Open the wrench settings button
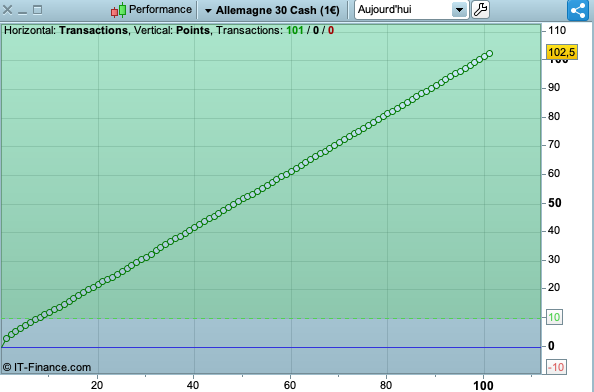 (x=480, y=9)
